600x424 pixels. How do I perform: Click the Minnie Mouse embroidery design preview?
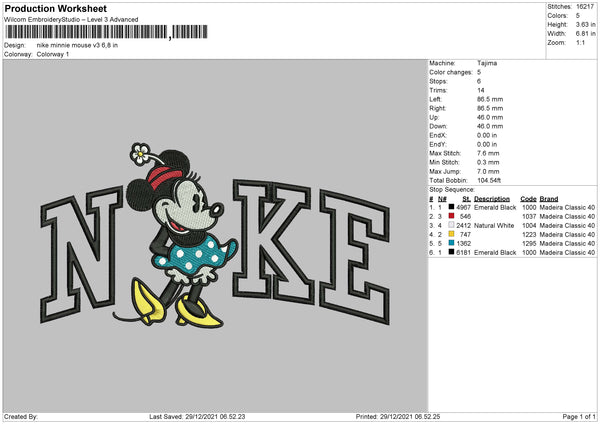pos(215,235)
